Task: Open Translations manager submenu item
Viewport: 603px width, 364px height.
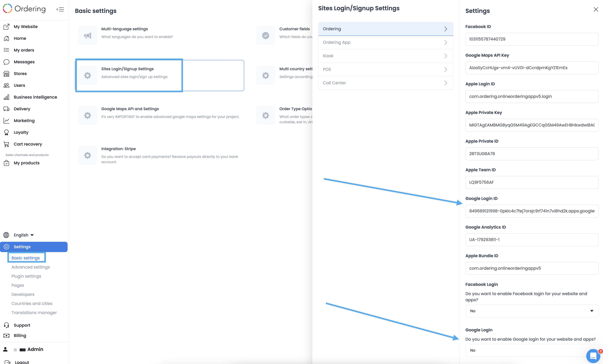Action: [x=34, y=313]
